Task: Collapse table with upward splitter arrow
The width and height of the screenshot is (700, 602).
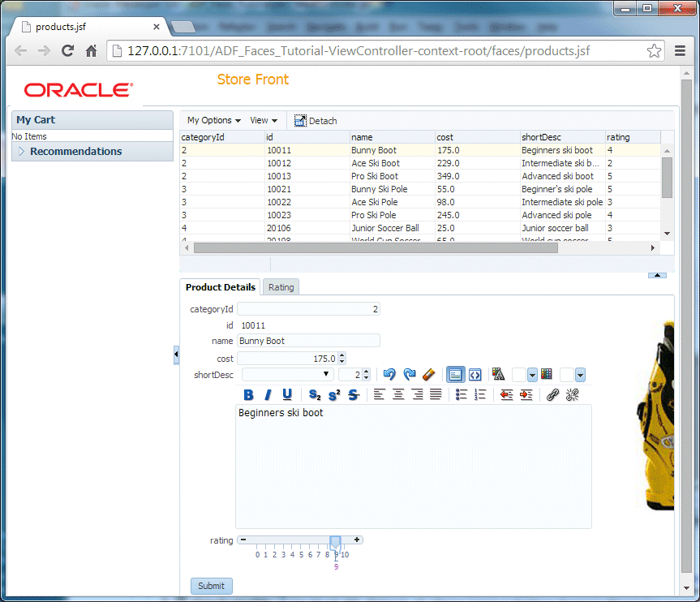Action: tap(657, 275)
